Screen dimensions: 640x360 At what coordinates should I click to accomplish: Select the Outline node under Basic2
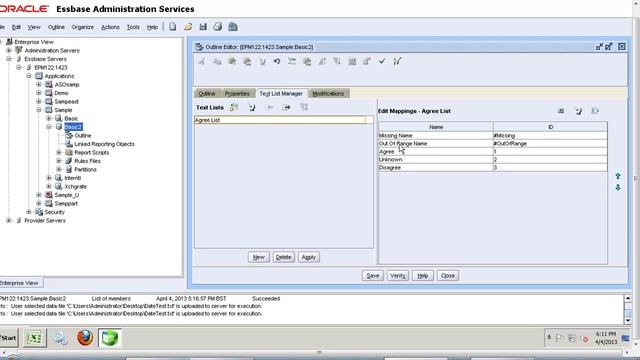pos(83,135)
